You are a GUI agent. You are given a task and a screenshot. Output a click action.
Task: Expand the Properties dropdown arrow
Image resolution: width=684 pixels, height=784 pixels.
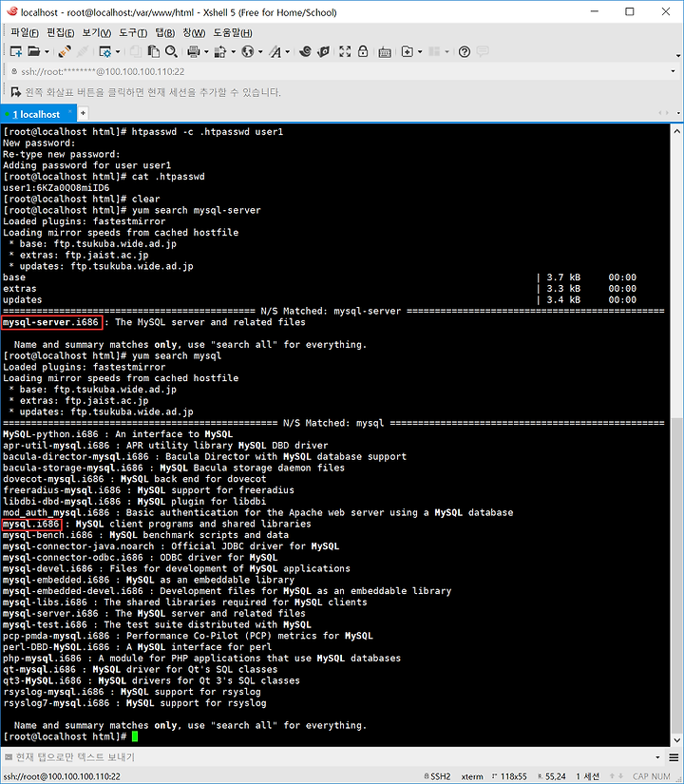(118, 51)
